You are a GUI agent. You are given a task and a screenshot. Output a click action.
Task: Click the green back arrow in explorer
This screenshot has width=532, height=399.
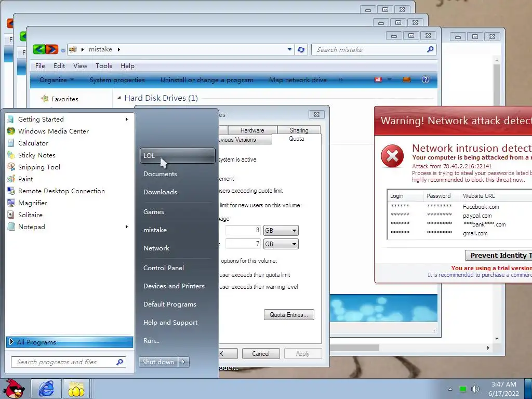point(39,49)
